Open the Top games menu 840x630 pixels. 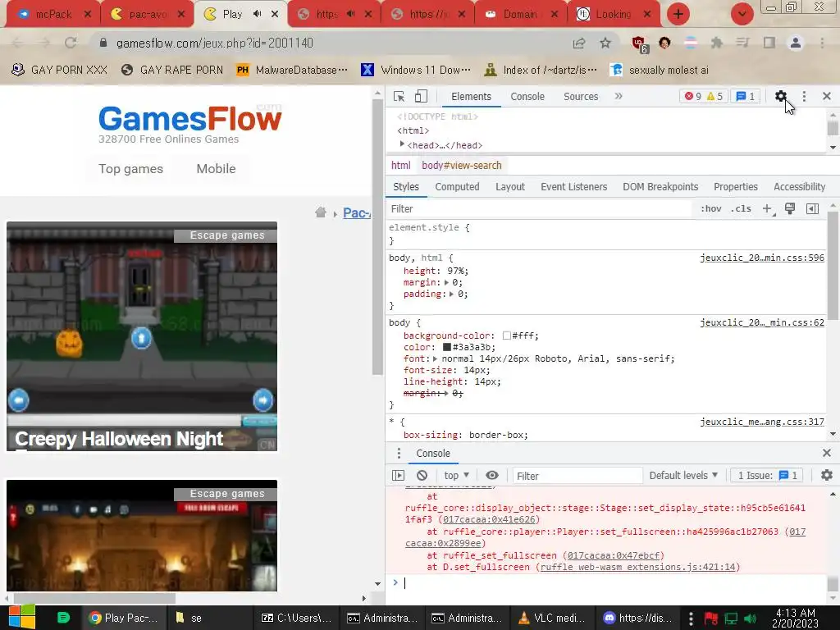[130, 169]
